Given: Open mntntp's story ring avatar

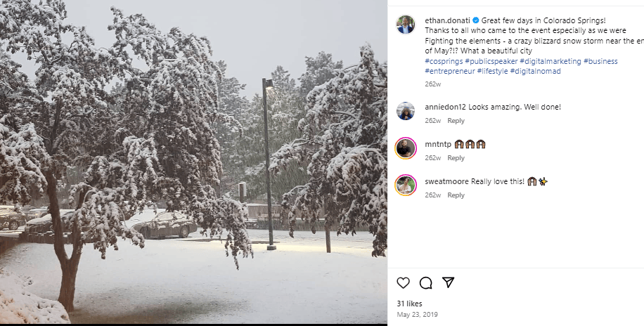Looking at the screenshot, I should [406, 148].
